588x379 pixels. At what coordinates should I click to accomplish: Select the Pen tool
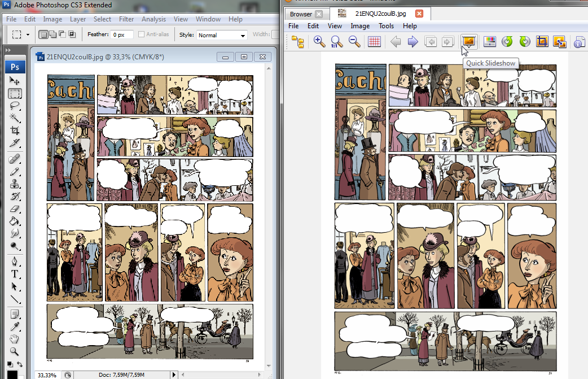point(15,261)
